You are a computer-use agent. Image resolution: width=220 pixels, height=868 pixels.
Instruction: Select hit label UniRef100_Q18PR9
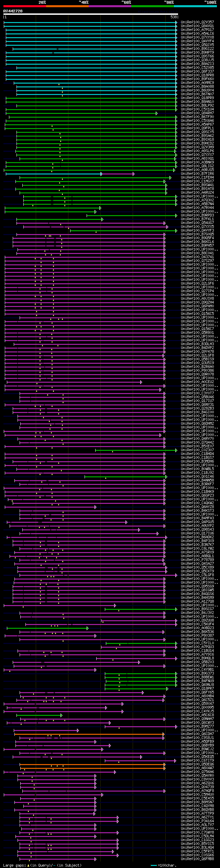(x=197, y=98)
